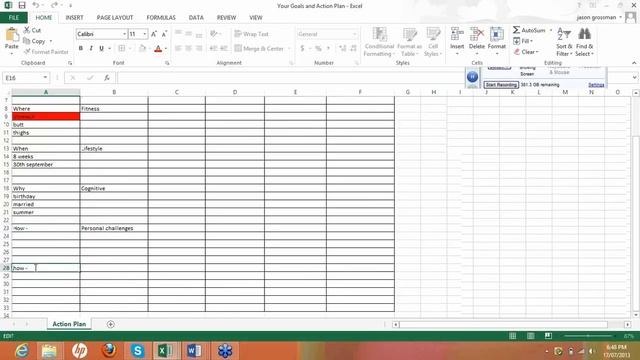
Task: Adjust the zoom slider in status bar
Action: [x=588, y=336]
